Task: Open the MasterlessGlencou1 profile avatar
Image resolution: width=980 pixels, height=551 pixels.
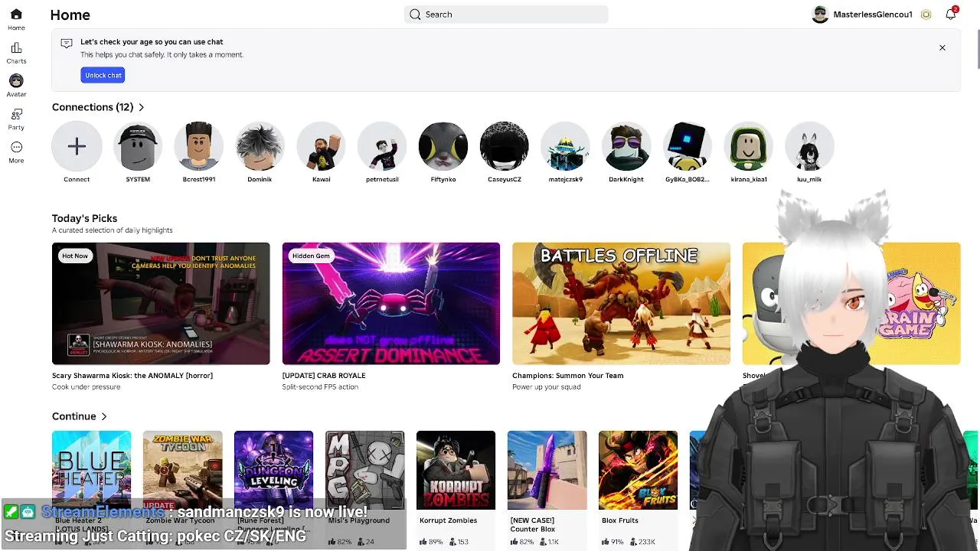Action: 820,15
